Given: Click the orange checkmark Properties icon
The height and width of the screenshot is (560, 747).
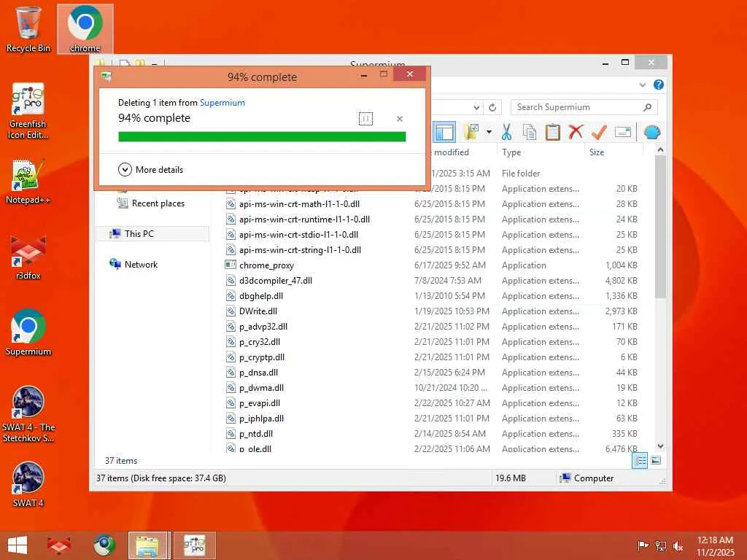Looking at the screenshot, I should [599, 132].
